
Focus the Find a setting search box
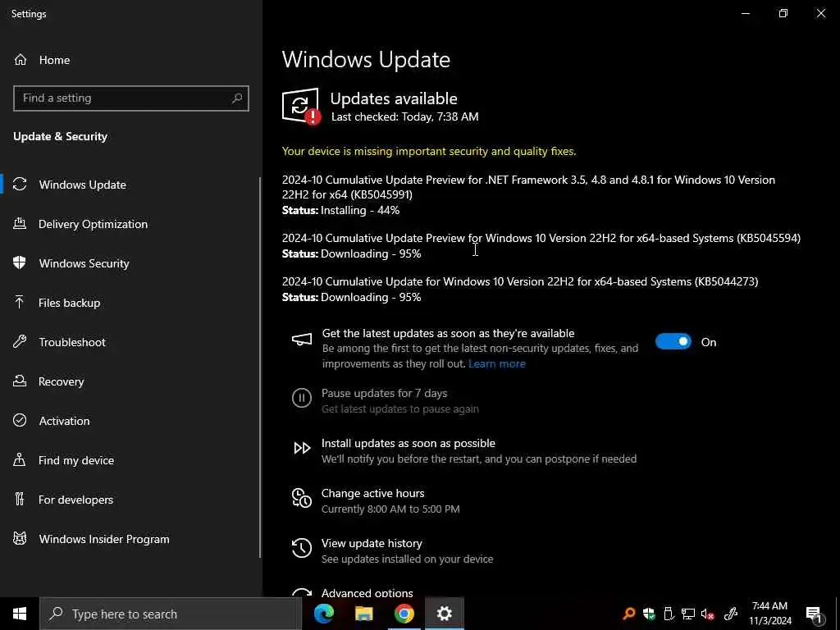click(131, 98)
